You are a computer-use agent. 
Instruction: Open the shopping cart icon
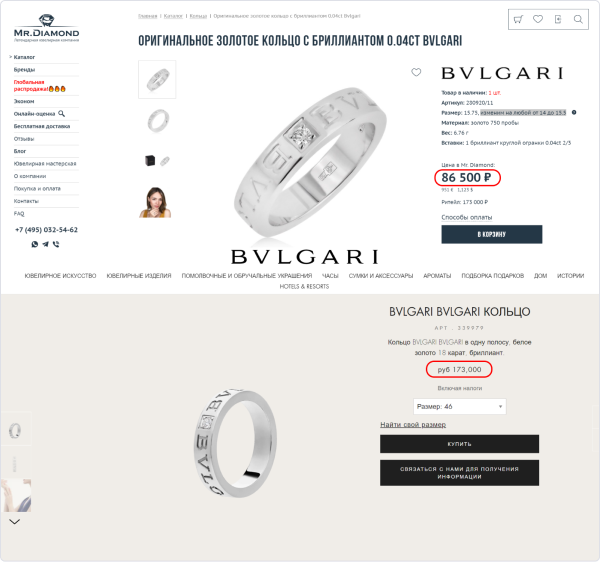(x=518, y=19)
